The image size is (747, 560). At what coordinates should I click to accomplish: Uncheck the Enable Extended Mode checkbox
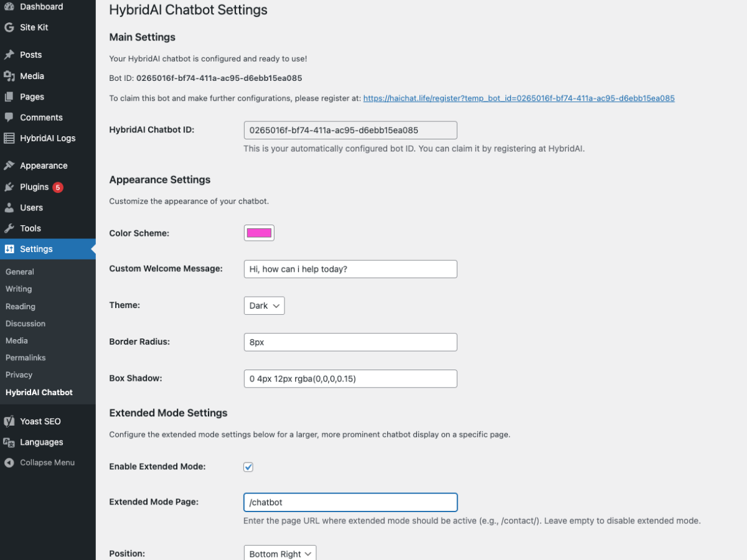[248, 467]
